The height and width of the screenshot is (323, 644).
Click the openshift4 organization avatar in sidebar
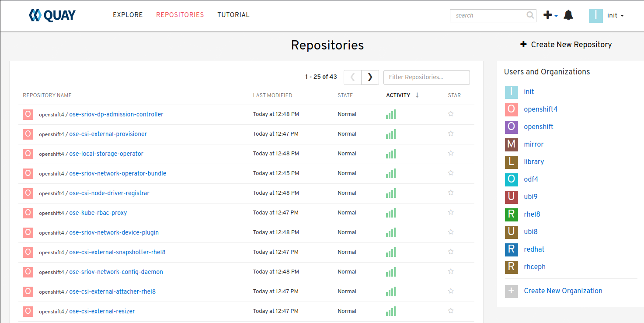click(512, 109)
